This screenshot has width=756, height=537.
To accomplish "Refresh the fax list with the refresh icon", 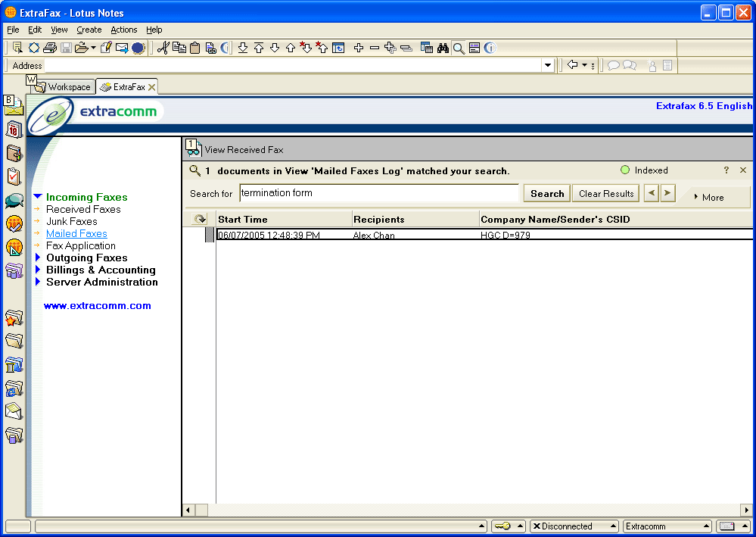I will point(198,219).
